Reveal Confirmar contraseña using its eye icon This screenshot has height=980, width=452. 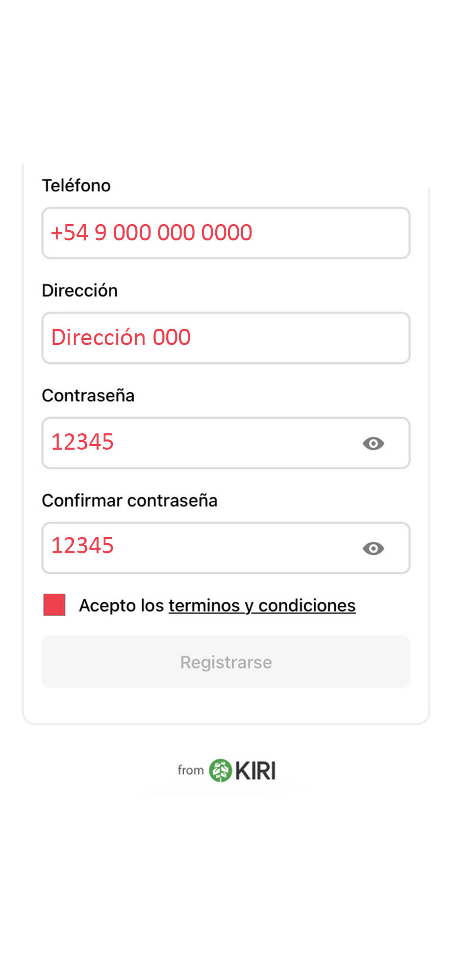tap(373, 548)
